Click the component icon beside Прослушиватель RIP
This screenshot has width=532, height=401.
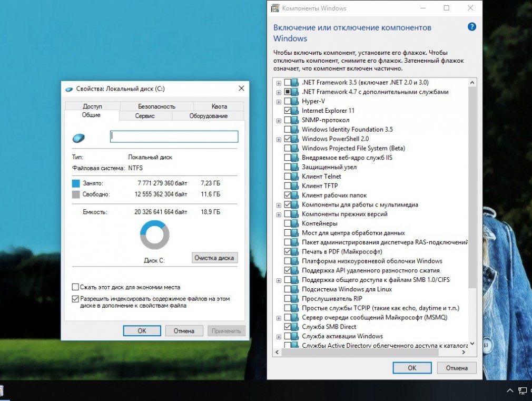pos(295,299)
